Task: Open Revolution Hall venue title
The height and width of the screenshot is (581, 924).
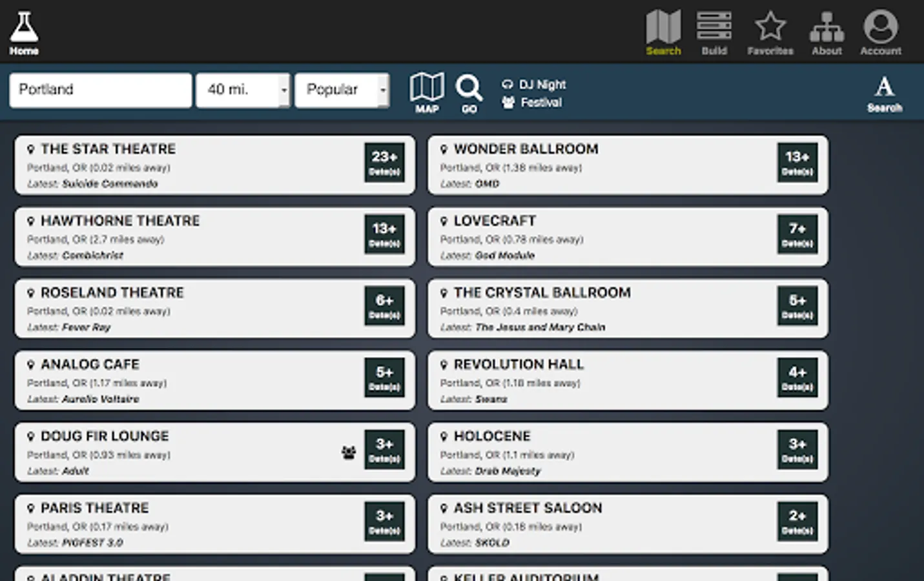Action: tap(519, 364)
